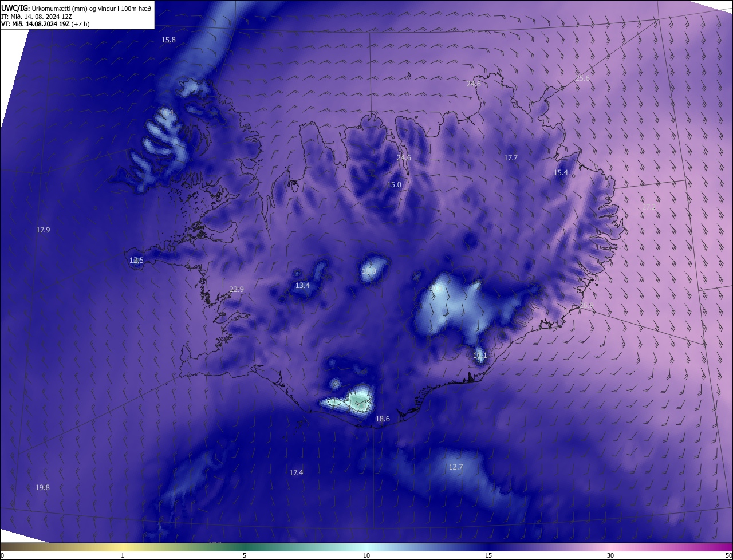Image resolution: width=733 pixels, height=560 pixels.
Task: Click the '5' tick on the color scale
Action: coord(245,555)
